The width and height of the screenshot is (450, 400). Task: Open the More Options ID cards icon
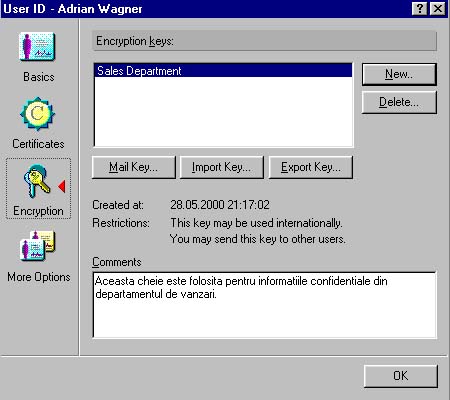click(x=37, y=246)
